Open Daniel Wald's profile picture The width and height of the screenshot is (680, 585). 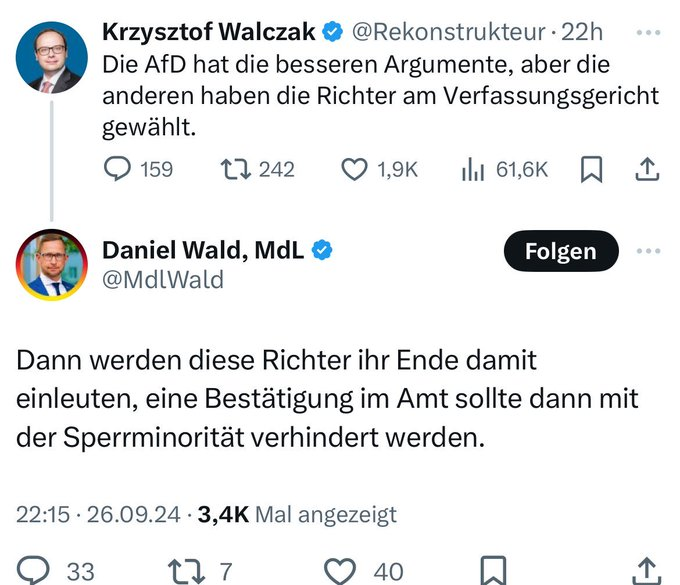pyautogui.click(x=52, y=265)
